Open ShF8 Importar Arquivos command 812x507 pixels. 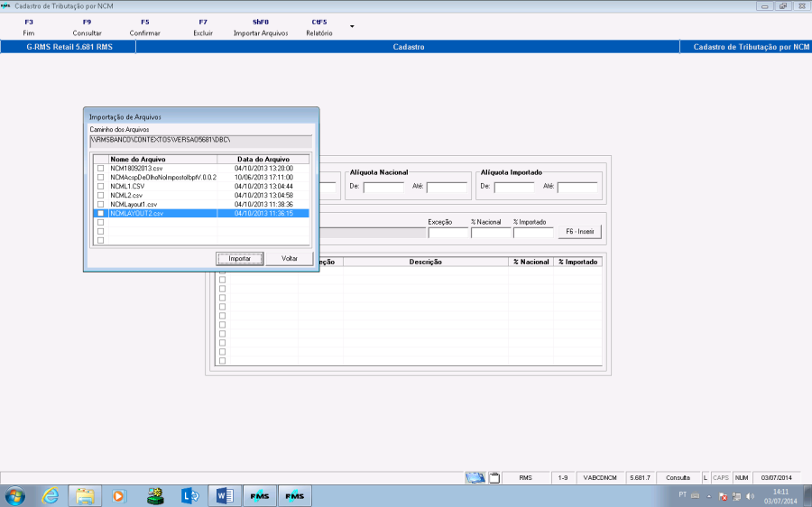click(x=260, y=27)
